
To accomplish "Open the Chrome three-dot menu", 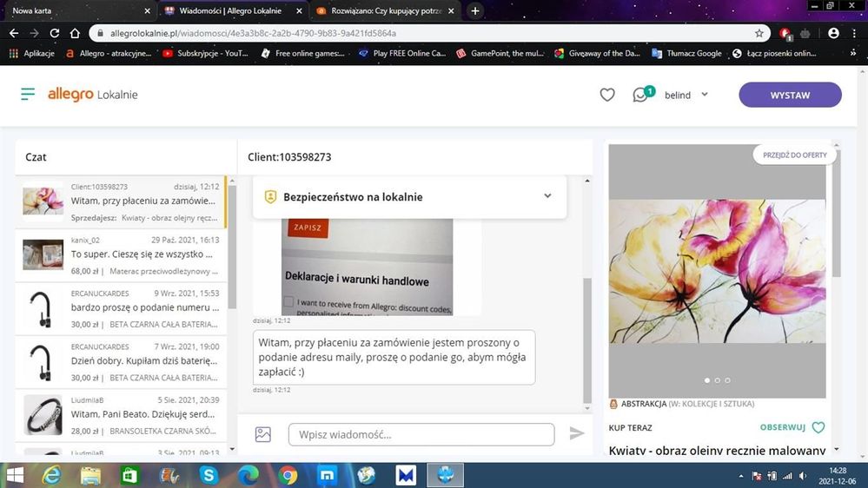I will coord(852,33).
